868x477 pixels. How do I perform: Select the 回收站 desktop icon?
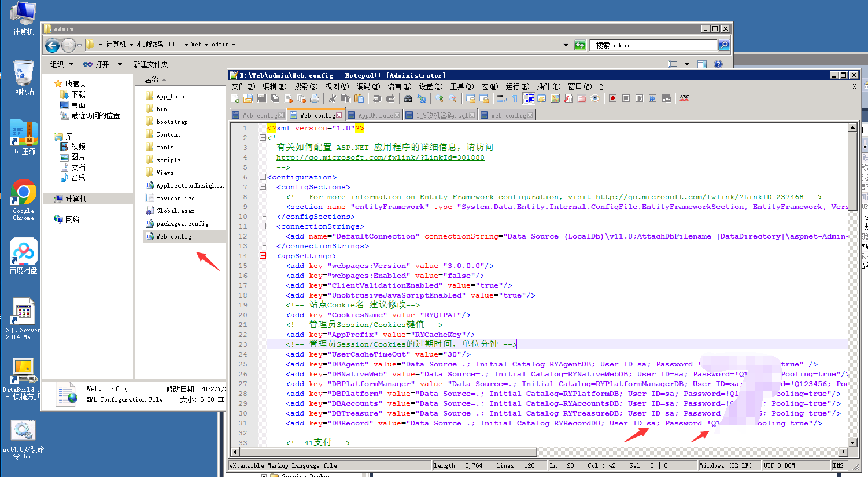coord(23,78)
